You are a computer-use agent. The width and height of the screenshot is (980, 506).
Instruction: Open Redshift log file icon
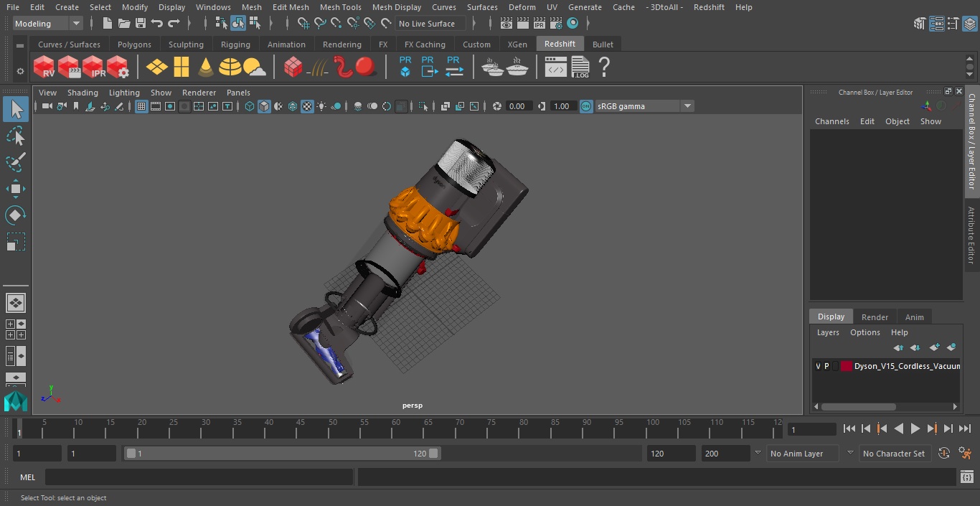point(580,67)
